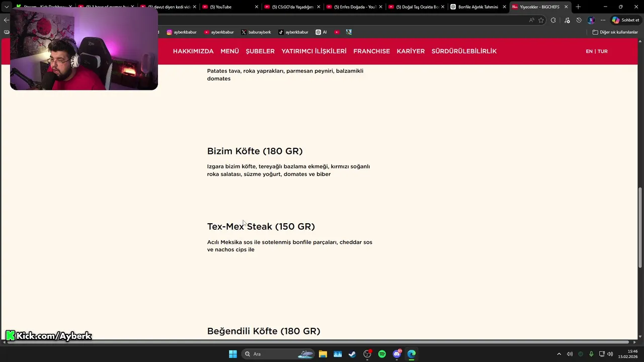Open a new browser tab

point(578,7)
